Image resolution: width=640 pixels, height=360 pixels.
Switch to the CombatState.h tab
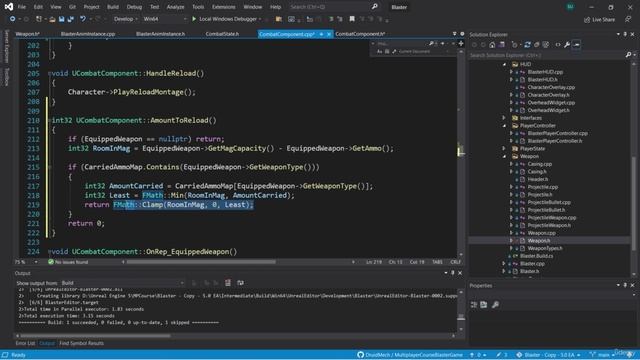tap(222, 34)
